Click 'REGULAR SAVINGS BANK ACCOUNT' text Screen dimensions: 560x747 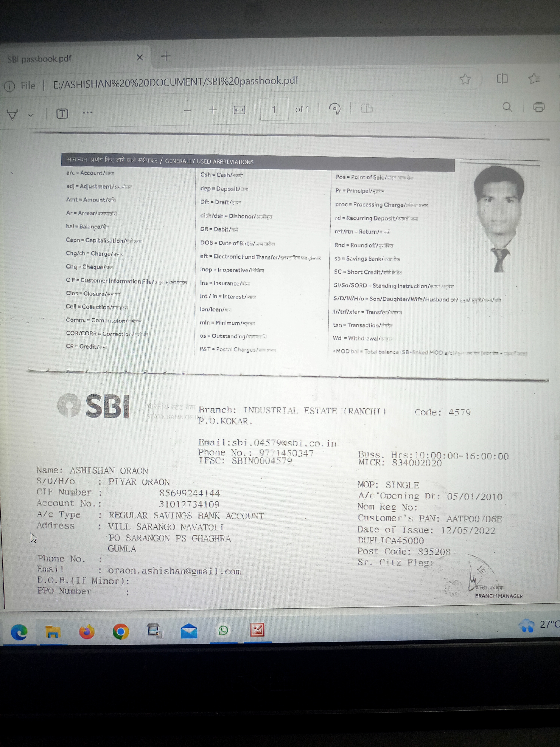click(186, 516)
